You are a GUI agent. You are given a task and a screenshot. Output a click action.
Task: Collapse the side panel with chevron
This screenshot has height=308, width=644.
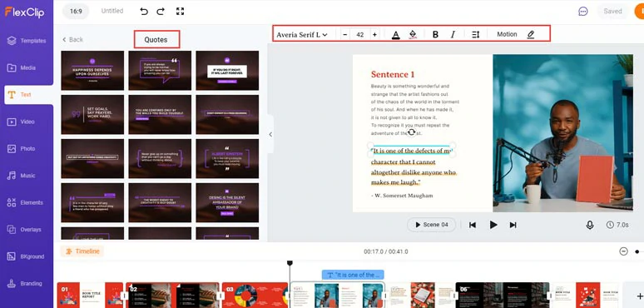pyautogui.click(x=270, y=134)
